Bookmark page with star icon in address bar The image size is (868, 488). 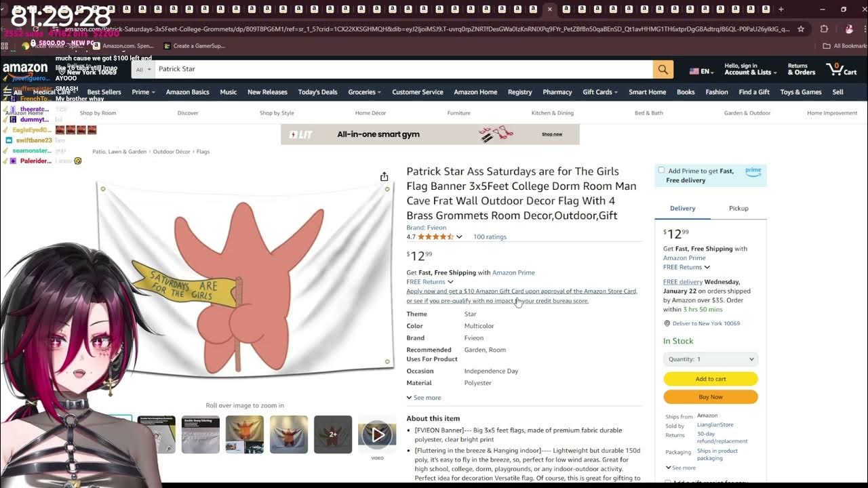[801, 29]
